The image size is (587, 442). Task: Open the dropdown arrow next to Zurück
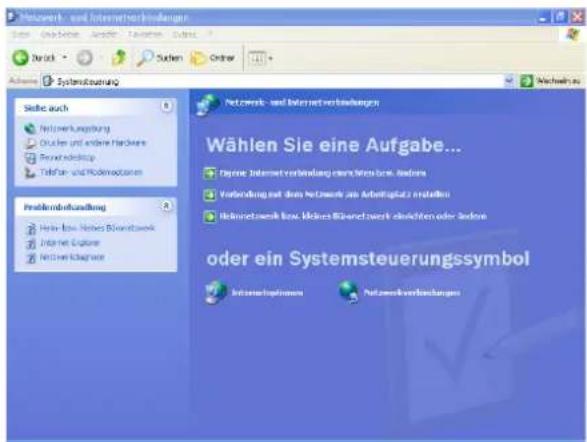pos(64,58)
